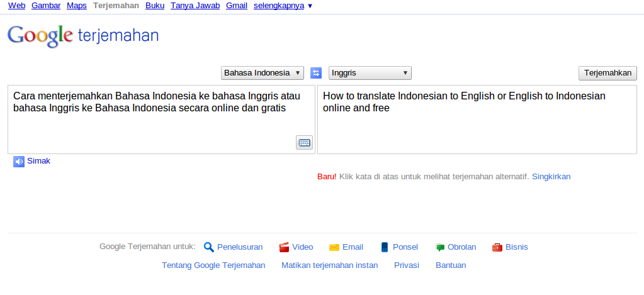Open the Bantuan help link
The height and width of the screenshot is (295, 644).
(x=451, y=265)
